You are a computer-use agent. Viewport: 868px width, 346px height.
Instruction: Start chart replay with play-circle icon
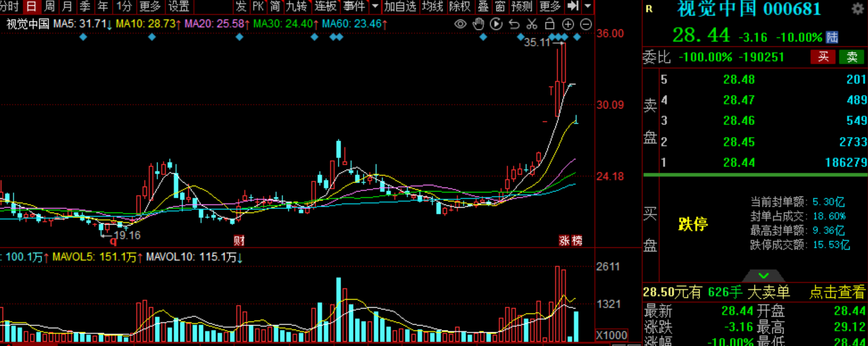(496, 24)
